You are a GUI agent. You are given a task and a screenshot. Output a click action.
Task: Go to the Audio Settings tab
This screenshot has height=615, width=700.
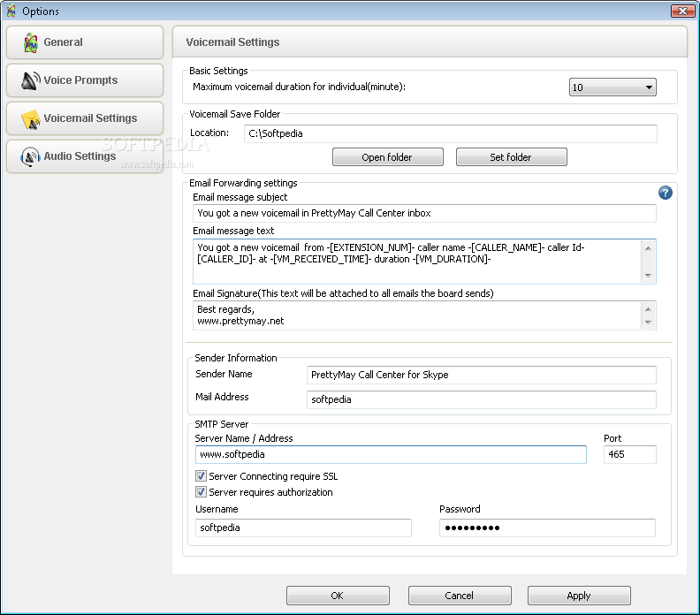tap(85, 156)
